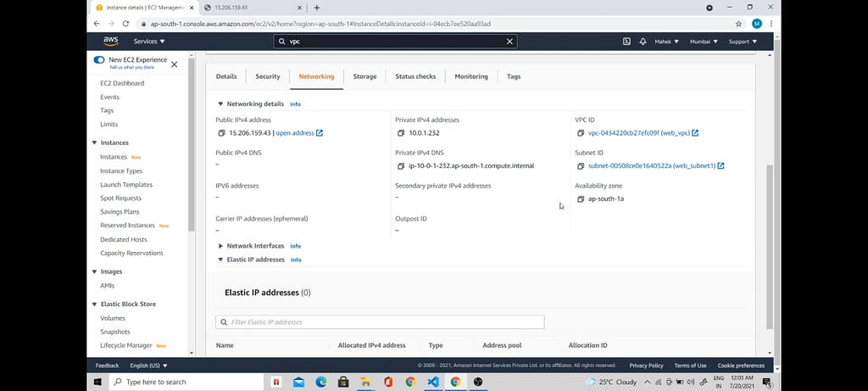Open the notifications bell icon
This screenshot has height=391, width=868.
point(643,42)
